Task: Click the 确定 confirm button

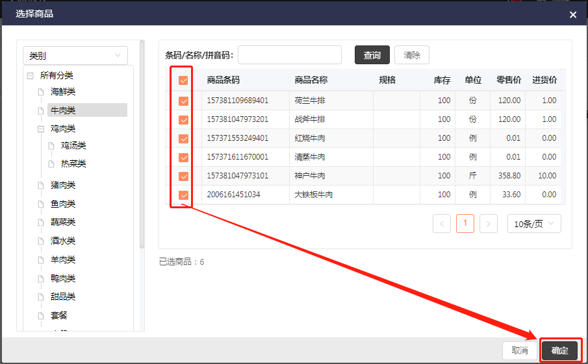Action: pyautogui.click(x=559, y=350)
